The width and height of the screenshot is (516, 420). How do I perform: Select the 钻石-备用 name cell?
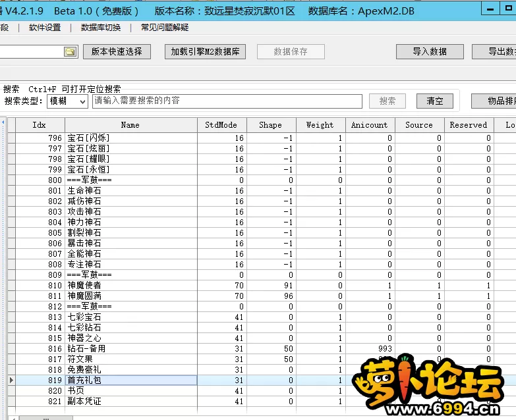(131, 349)
